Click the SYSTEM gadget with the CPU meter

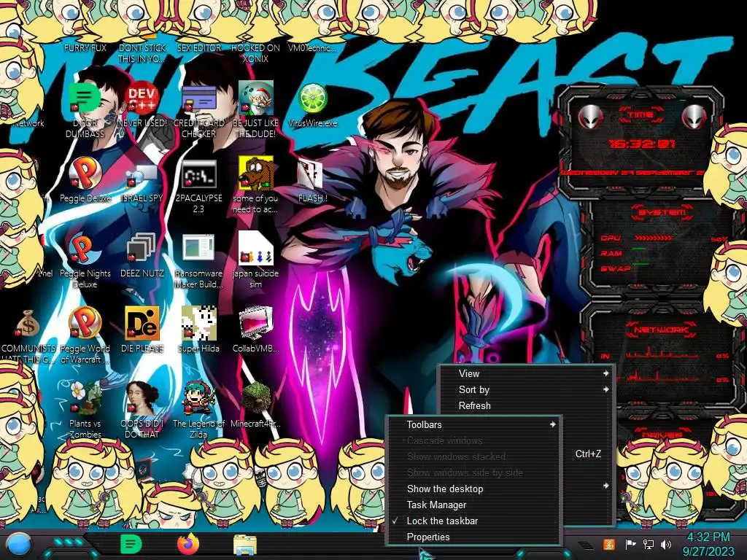(662, 248)
